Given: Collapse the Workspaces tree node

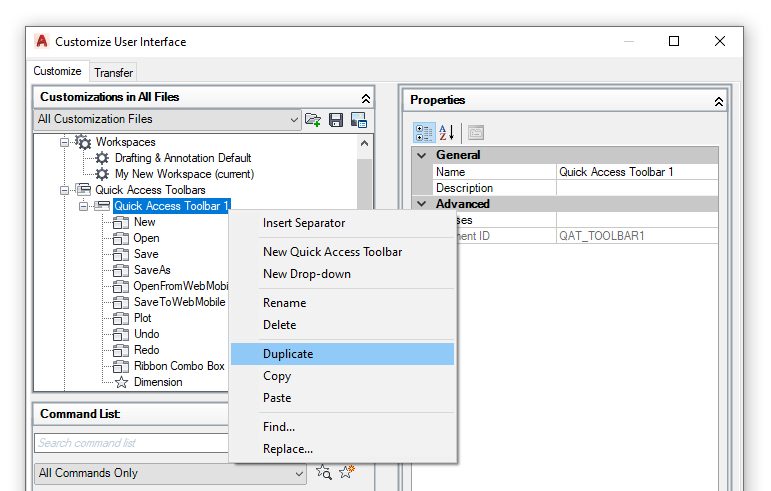Looking at the screenshot, I should [65, 142].
